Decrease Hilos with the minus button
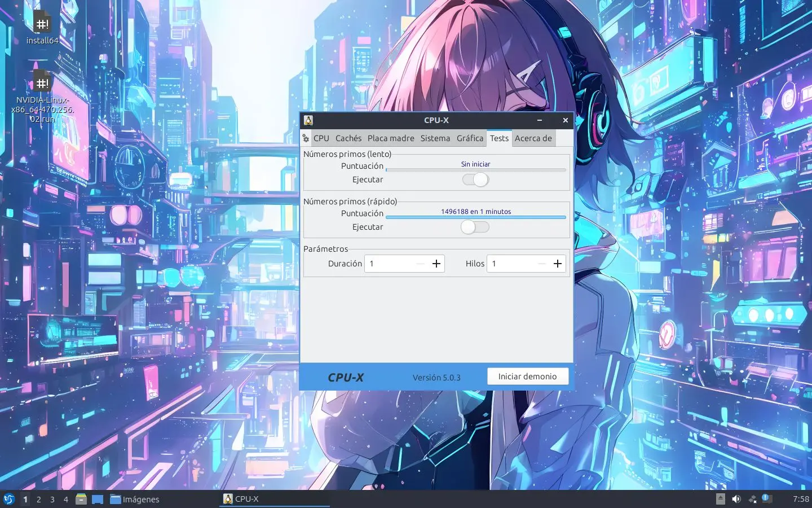This screenshot has height=508, width=812. click(542, 264)
